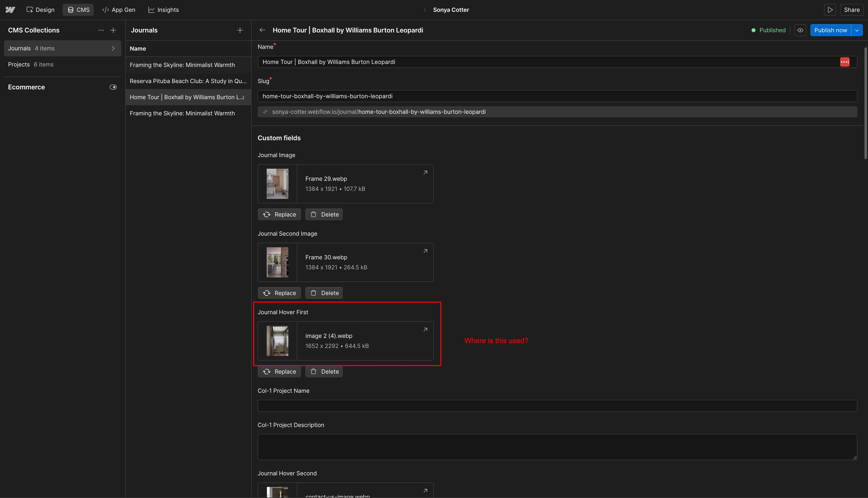Select Projects collection with 6 items
Viewport: 868px width, 498px height.
tap(31, 64)
